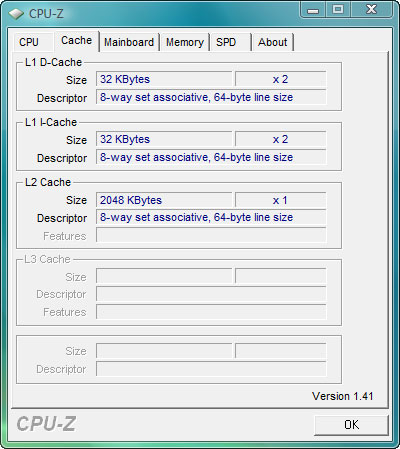Click the Version 1.41 text
The width and height of the screenshot is (400, 449).
[x=342, y=396]
